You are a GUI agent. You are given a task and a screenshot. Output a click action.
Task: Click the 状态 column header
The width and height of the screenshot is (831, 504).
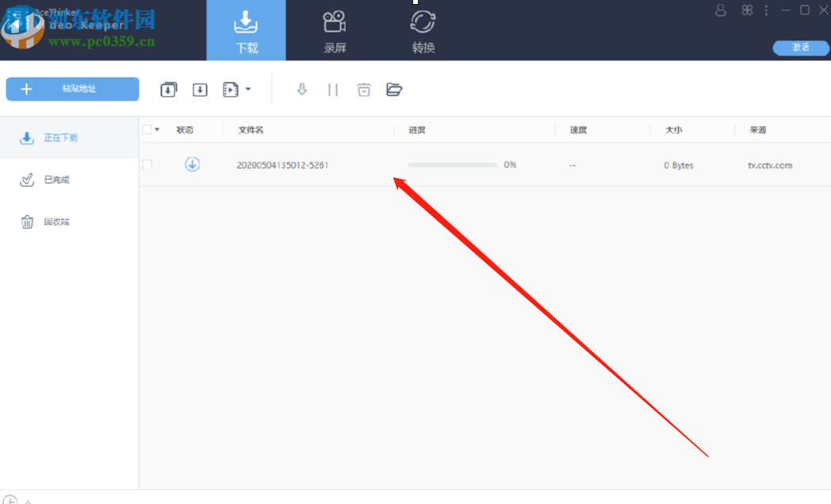pyautogui.click(x=185, y=130)
